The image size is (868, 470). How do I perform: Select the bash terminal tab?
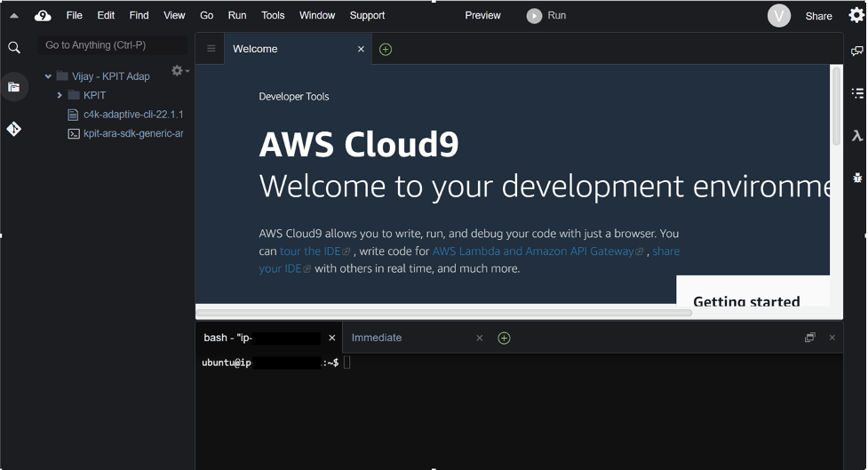click(x=269, y=338)
